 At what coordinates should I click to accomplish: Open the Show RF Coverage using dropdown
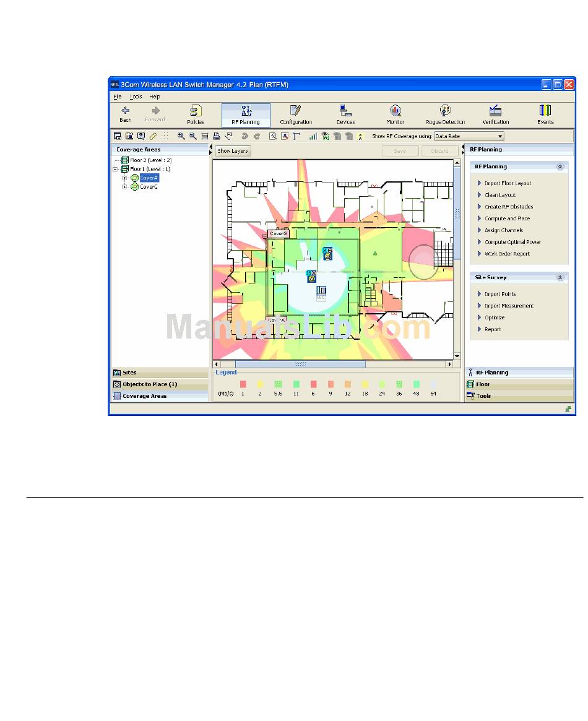pyautogui.click(x=469, y=136)
